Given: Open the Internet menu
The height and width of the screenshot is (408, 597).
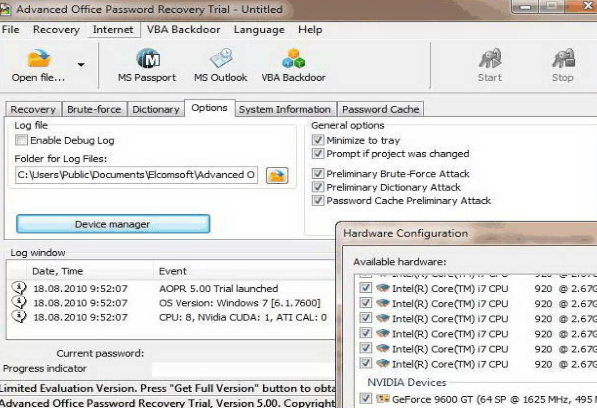Looking at the screenshot, I should pyautogui.click(x=113, y=30).
